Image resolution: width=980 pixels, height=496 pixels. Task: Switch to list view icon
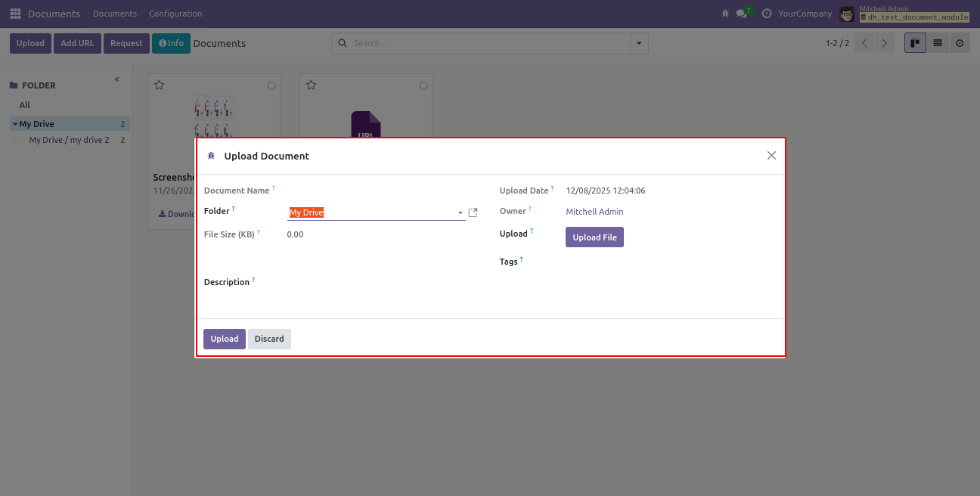(938, 43)
